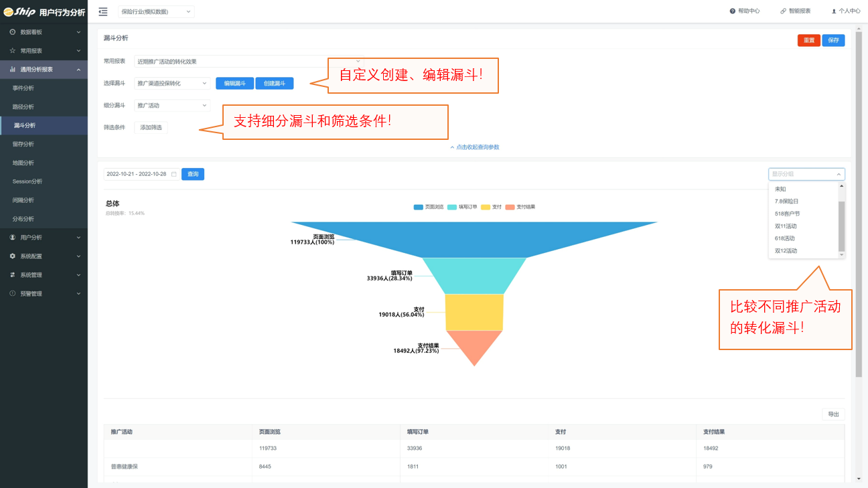Click the yellow 支付 funnel segment
868x488 pixels.
point(474,312)
